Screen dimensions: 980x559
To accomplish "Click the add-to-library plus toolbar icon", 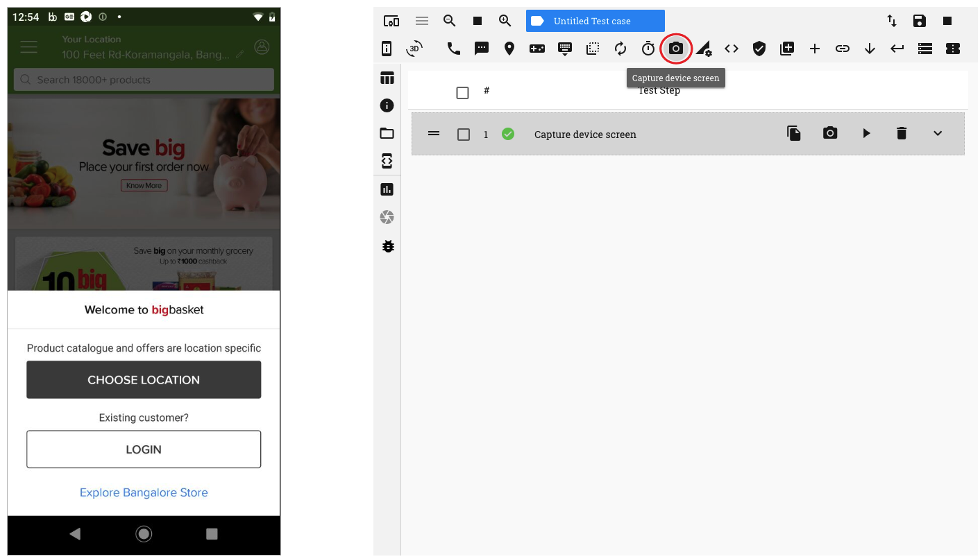I will pyautogui.click(x=787, y=49).
